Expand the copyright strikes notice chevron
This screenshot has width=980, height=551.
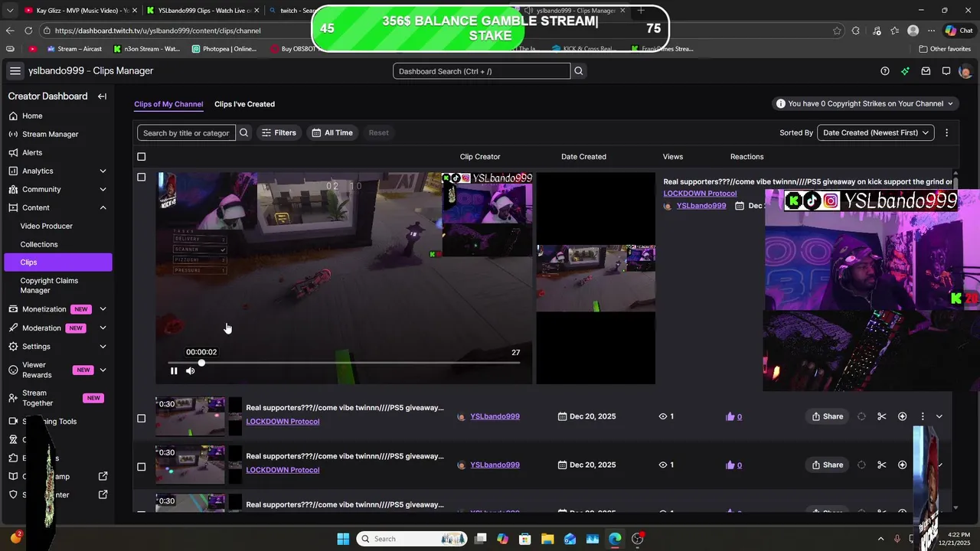[951, 103]
